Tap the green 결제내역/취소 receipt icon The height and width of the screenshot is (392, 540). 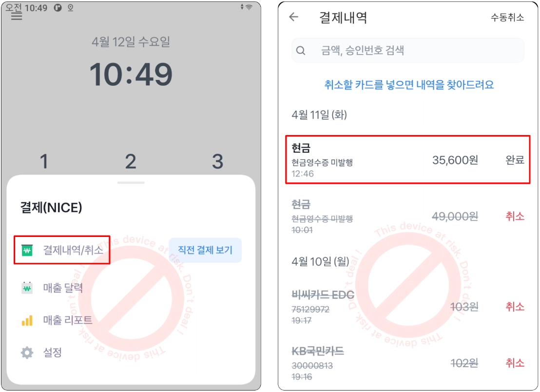point(27,250)
